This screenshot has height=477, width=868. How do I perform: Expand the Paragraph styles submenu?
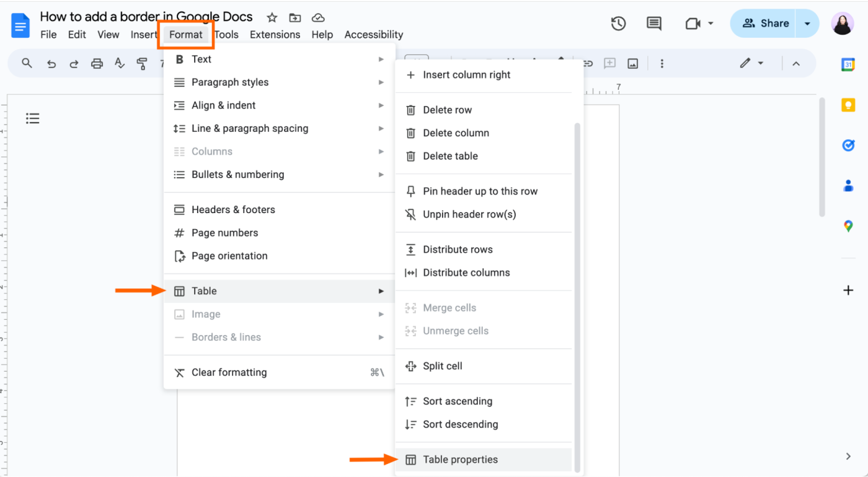[x=279, y=82]
